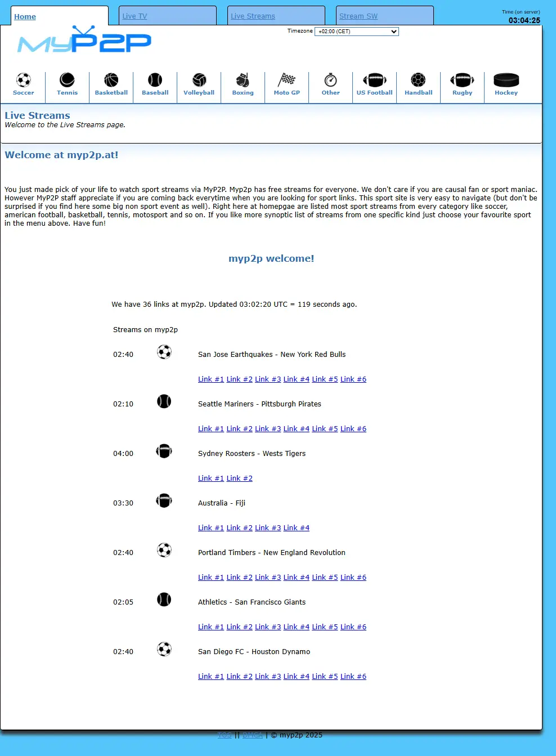Open the US Football category icon
Screen dimensions: 556x756
point(375,80)
